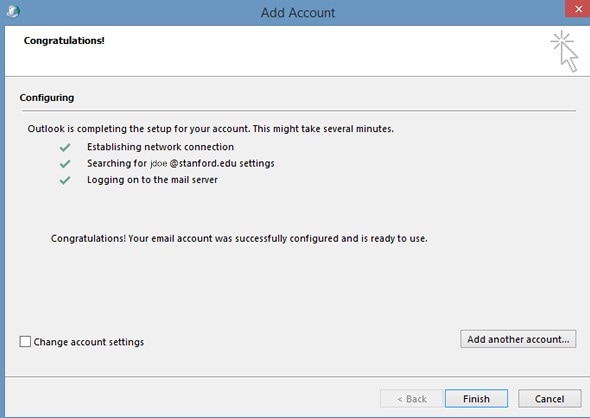Click checkmark beside Establishing network connection
This screenshot has height=418, width=590.
pos(65,147)
